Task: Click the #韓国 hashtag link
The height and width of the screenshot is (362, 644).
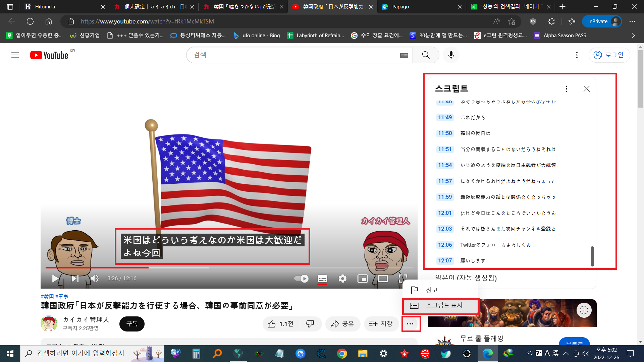Action: click(x=47, y=296)
